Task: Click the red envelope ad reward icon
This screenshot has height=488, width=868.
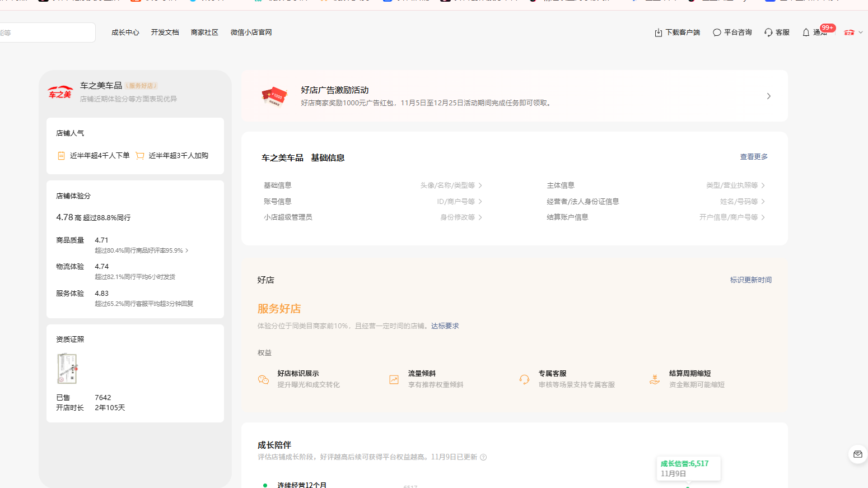Action: pyautogui.click(x=274, y=96)
